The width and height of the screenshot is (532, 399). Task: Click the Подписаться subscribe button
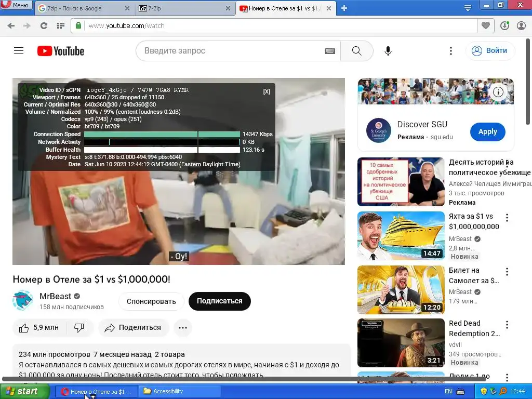(x=220, y=301)
